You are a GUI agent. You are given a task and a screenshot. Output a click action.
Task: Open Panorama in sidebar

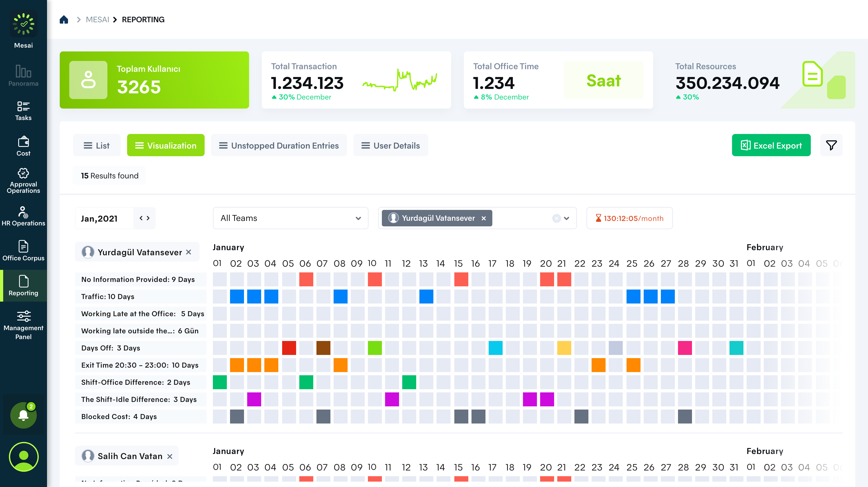pyautogui.click(x=23, y=75)
